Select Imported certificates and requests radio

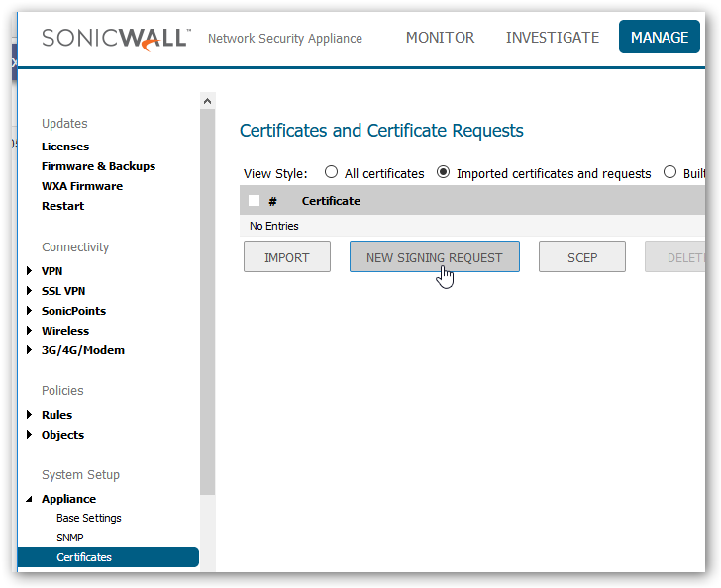click(x=444, y=172)
